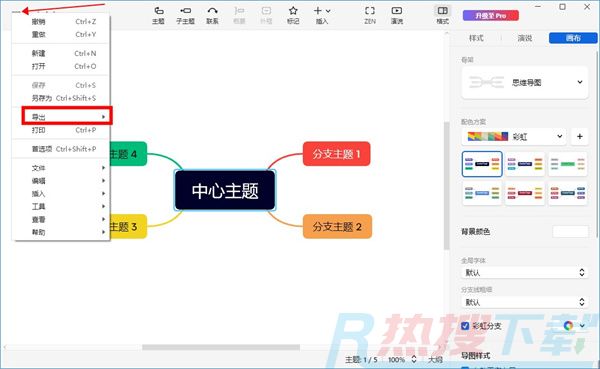Viewport: 600px width, 369px height.
Task: Choose 撤销 Ctrl+Z in the menu
Action: (x=61, y=22)
